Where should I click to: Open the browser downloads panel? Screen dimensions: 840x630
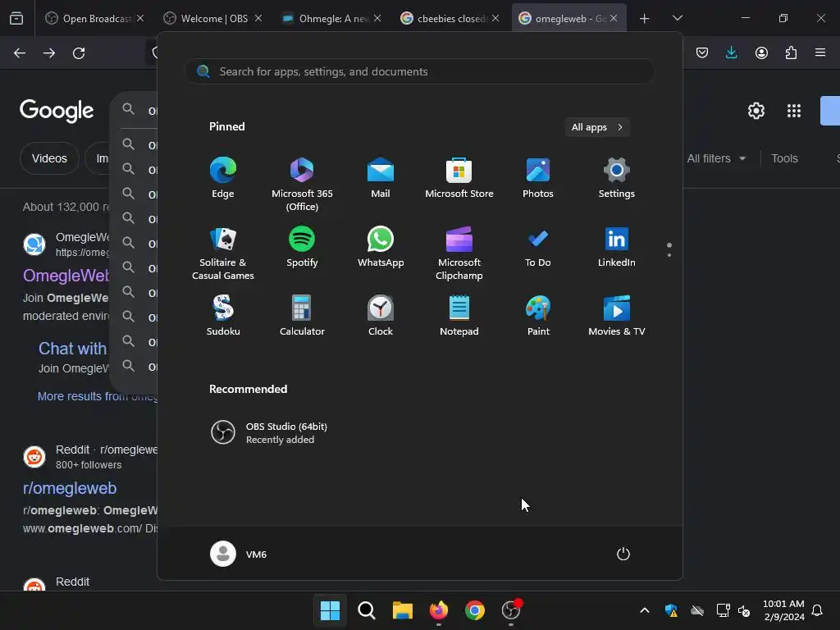(731, 52)
